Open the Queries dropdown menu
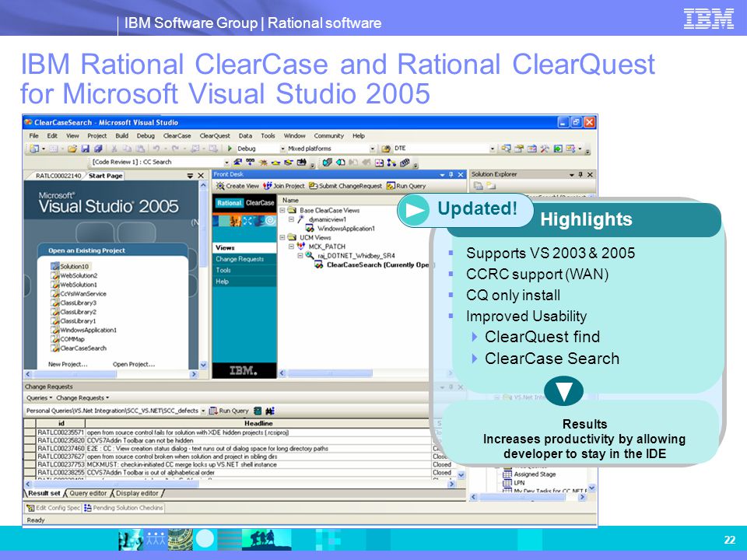Viewport: 747px width, 560px height. (x=40, y=398)
